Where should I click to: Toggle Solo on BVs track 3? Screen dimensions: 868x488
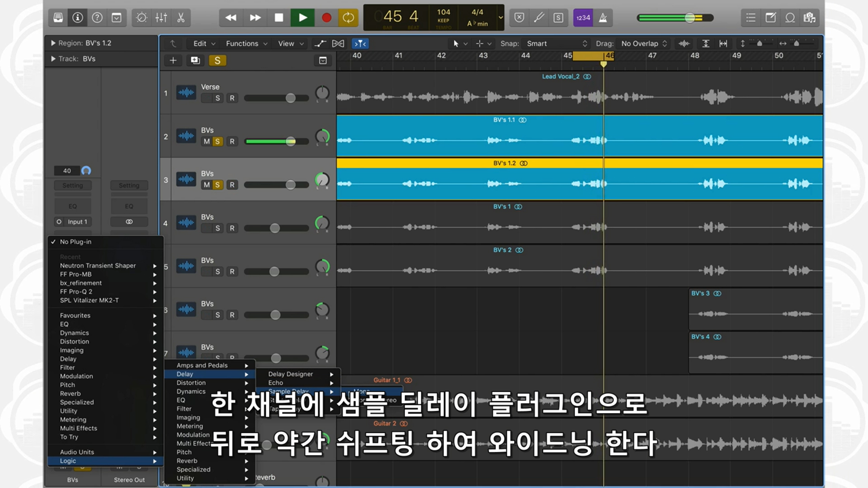[x=217, y=185]
